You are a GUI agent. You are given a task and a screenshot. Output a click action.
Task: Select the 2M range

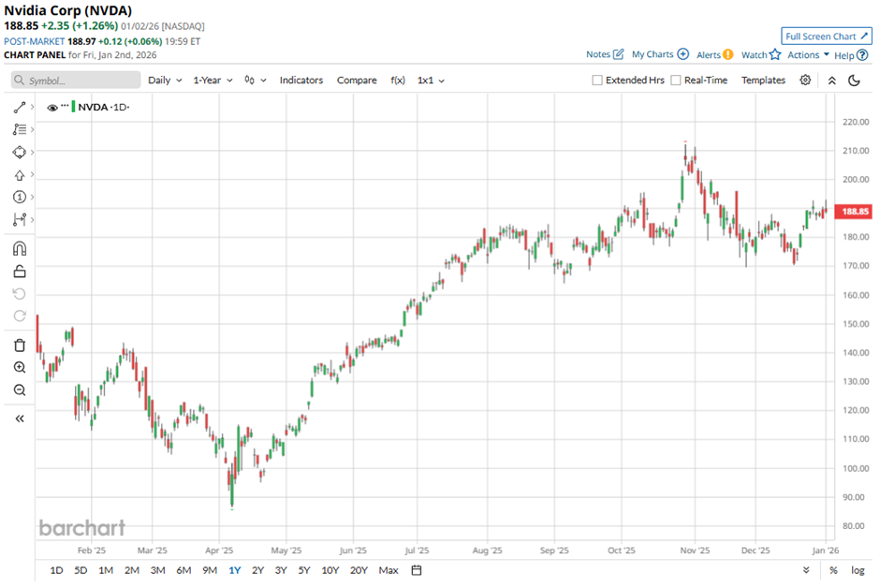pyautogui.click(x=132, y=570)
